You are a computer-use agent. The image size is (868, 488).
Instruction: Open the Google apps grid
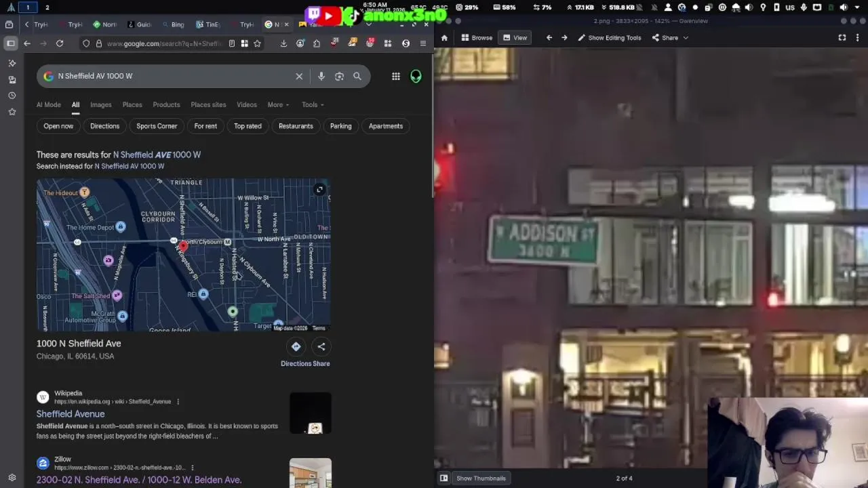396,76
